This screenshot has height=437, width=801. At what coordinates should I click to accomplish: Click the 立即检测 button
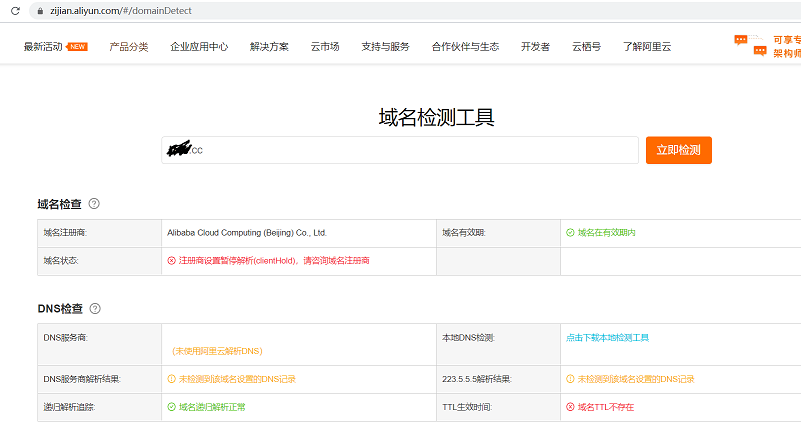click(678, 150)
